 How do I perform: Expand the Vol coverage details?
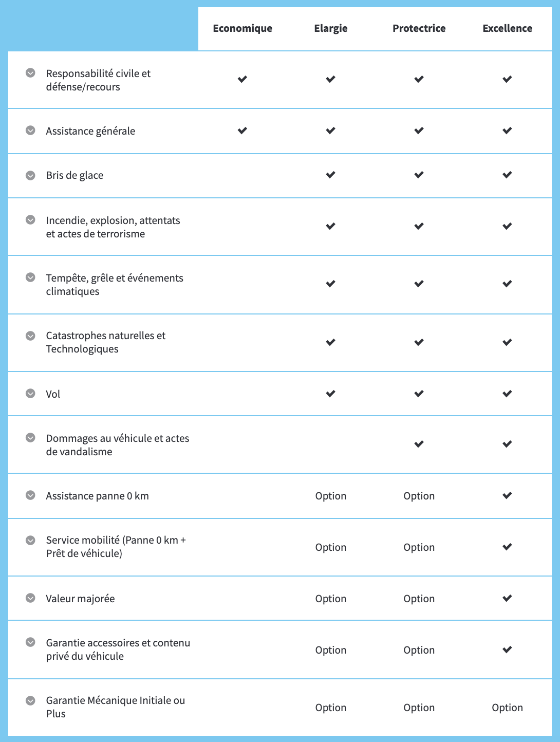[x=31, y=394]
